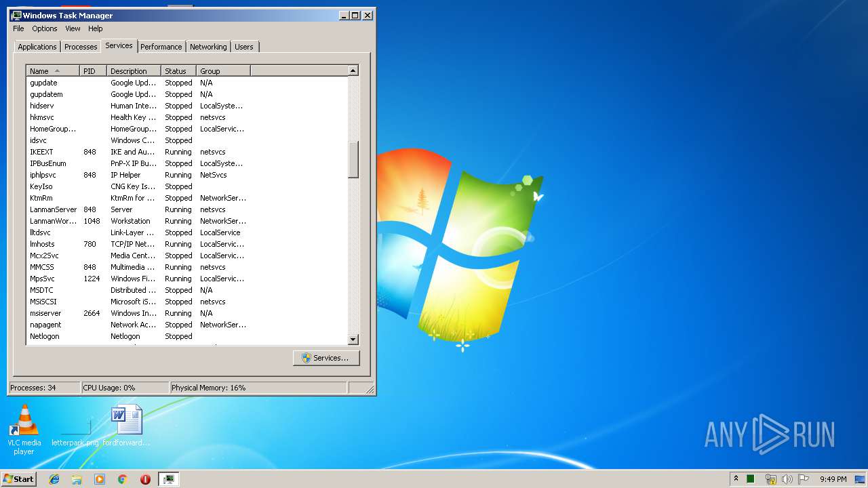Click the Task Manager title bar icon
This screenshot has height=488, width=868.
16,15
